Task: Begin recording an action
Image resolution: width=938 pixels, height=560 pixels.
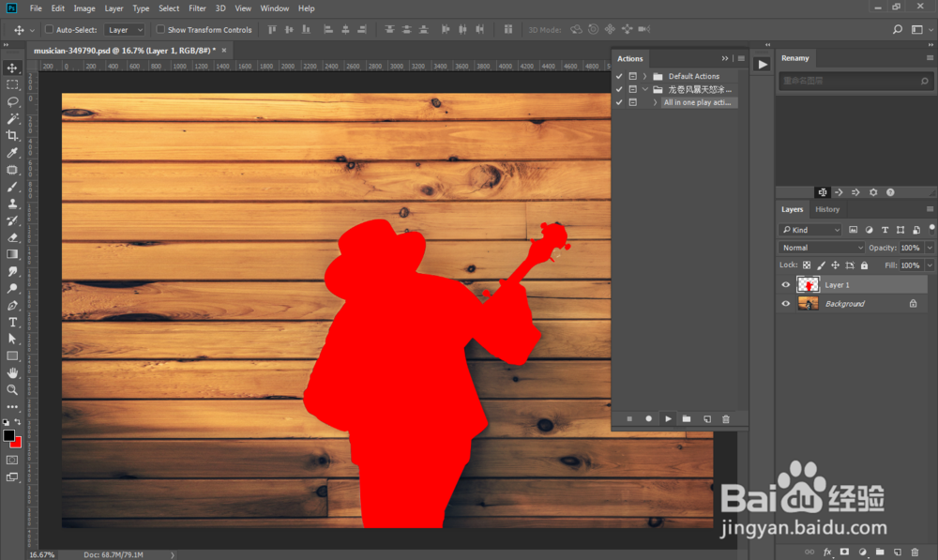Action: tap(648, 418)
